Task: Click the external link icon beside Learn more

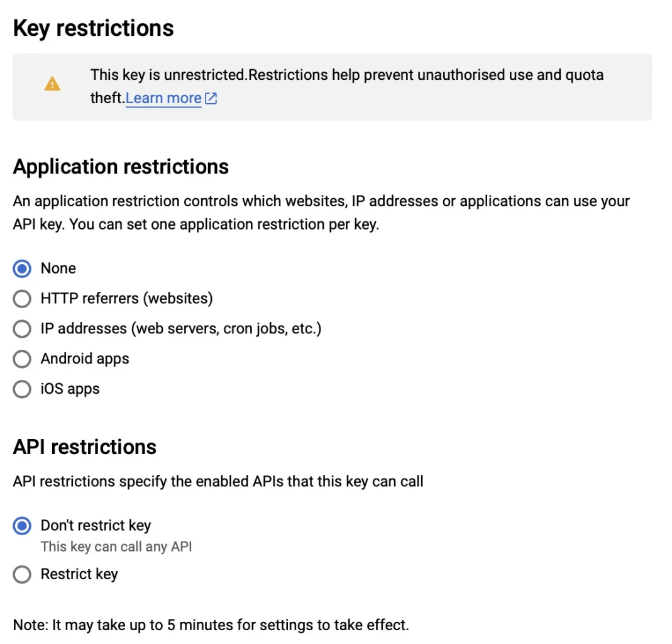Action: 211,99
